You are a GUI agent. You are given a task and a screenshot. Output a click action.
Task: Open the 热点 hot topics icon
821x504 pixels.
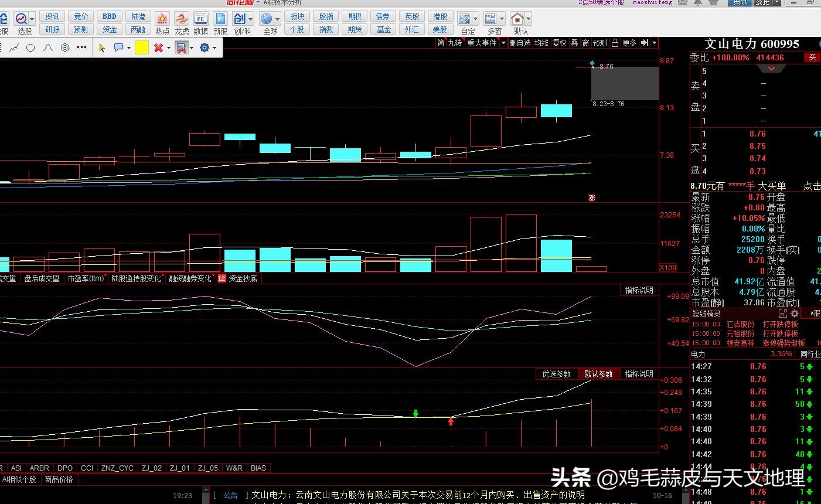[x=162, y=23]
